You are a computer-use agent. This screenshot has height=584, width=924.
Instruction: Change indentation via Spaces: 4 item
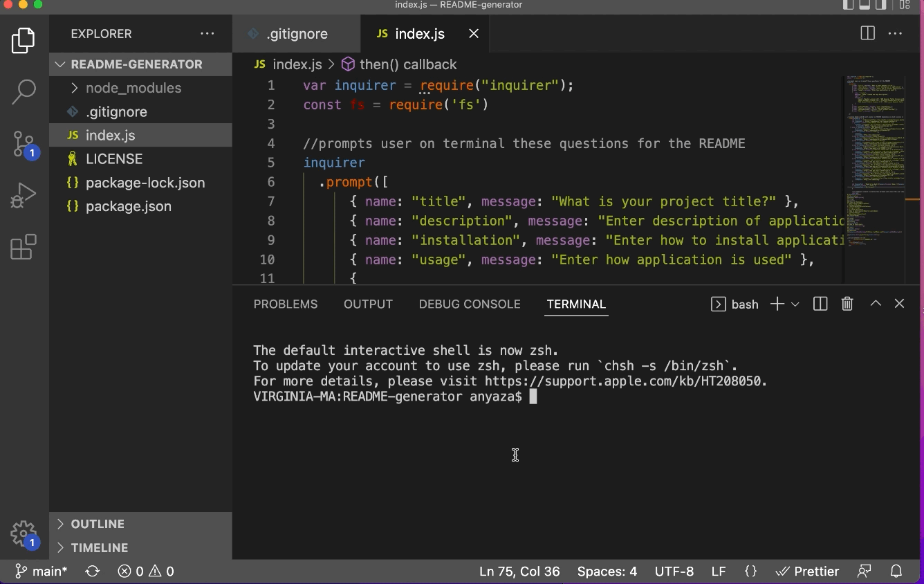pos(607,571)
